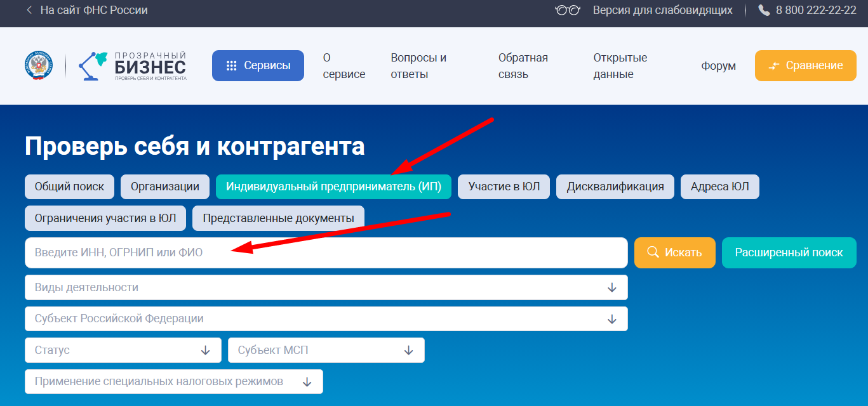Click the FNS Russia emblem logo
Screen dimensions: 868x406
pyautogui.click(x=39, y=66)
